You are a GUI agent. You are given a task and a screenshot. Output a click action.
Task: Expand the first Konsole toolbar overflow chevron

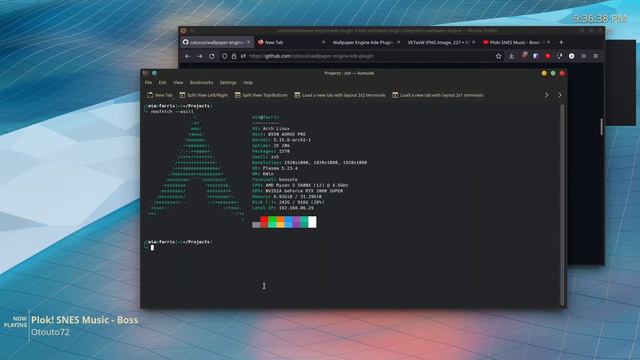pyautogui.click(x=547, y=95)
